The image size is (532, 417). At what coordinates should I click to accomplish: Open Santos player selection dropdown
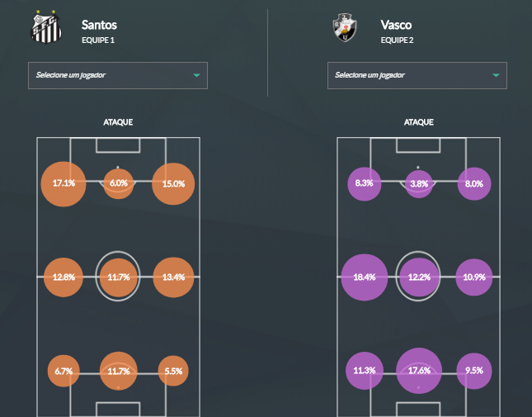pos(118,75)
